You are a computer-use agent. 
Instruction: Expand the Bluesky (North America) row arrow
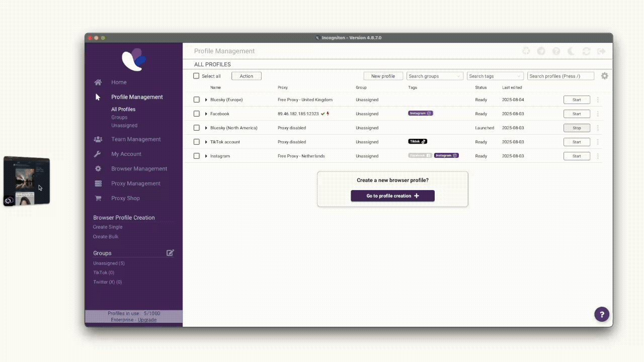pos(206,128)
